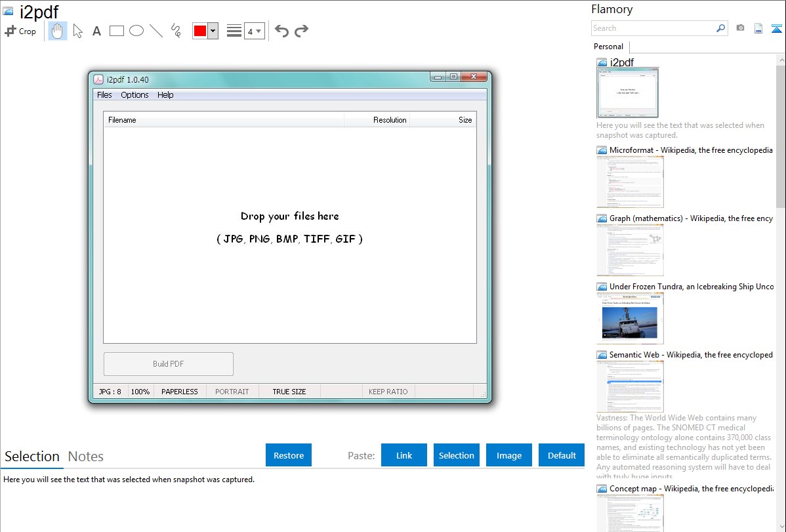Undo the last edit

281,31
